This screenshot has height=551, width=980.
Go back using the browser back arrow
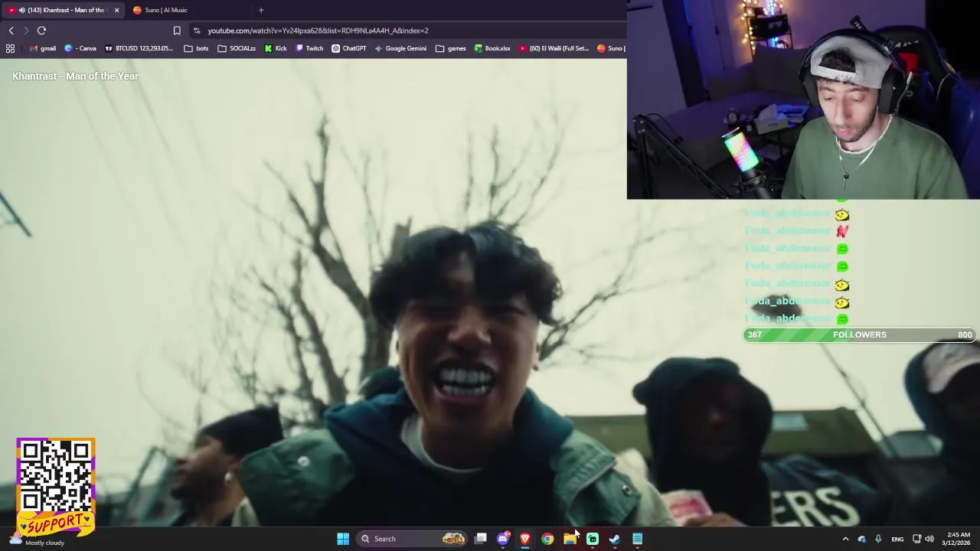(x=11, y=31)
